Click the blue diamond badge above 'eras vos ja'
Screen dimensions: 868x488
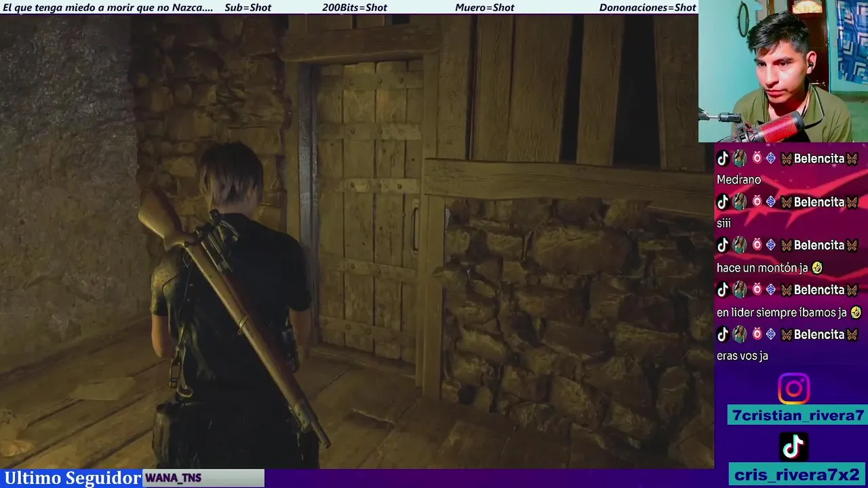[771, 334]
